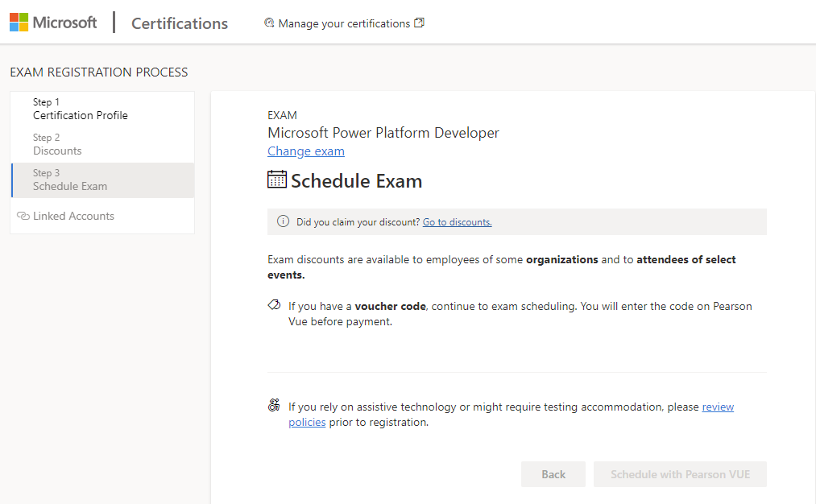
Task: Open Linked Accounts in sidebar
Action: pos(73,216)
